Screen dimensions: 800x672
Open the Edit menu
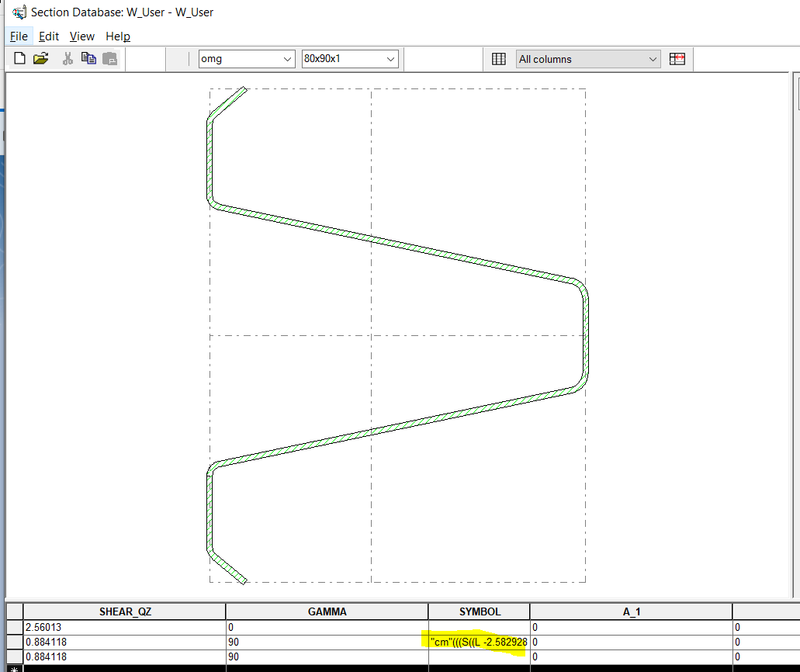[49, 36]
